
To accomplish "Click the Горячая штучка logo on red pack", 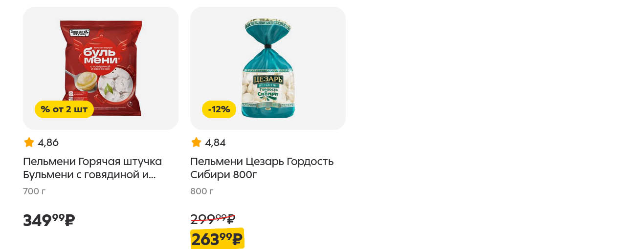I will pyautogui.click(x=80, y=33).
